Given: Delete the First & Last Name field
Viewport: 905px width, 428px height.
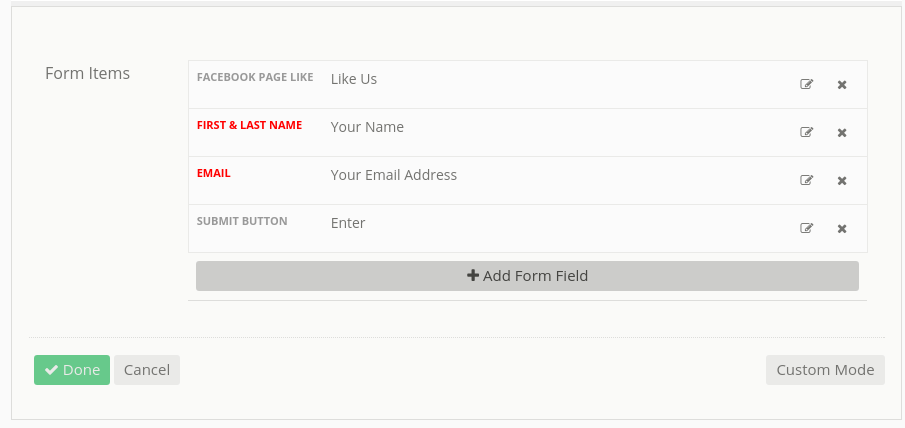Looking at the screenshot, I should click(842, 133).
